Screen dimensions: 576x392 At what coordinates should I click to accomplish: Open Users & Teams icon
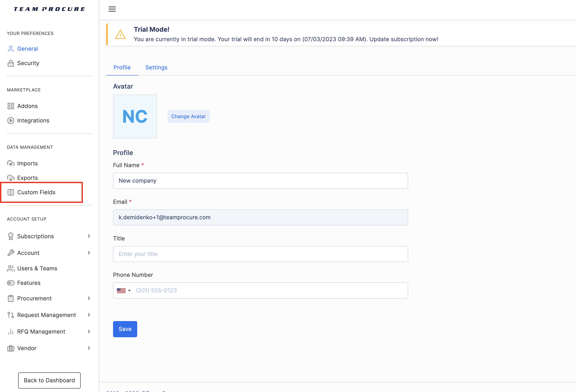click(11, 268)
